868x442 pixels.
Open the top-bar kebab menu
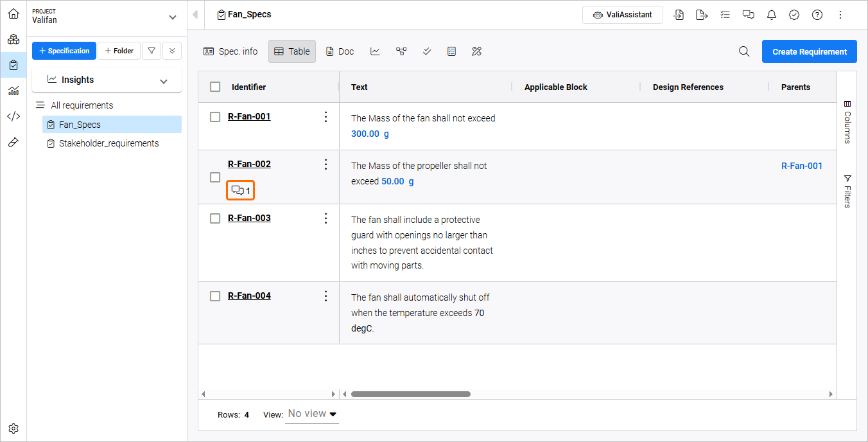coord(840,15)
